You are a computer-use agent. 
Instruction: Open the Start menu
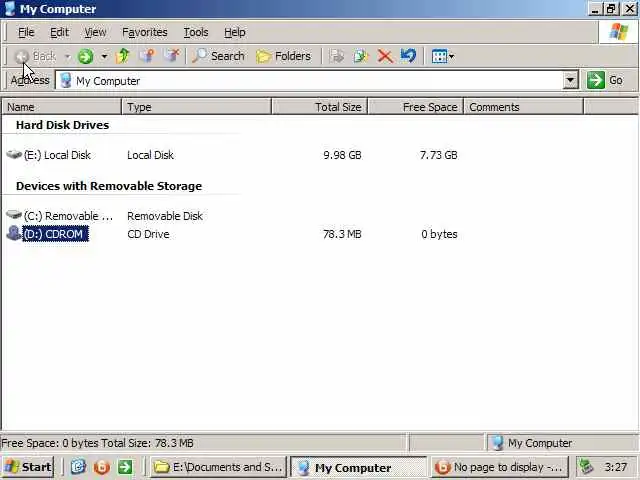click(28, 467)
